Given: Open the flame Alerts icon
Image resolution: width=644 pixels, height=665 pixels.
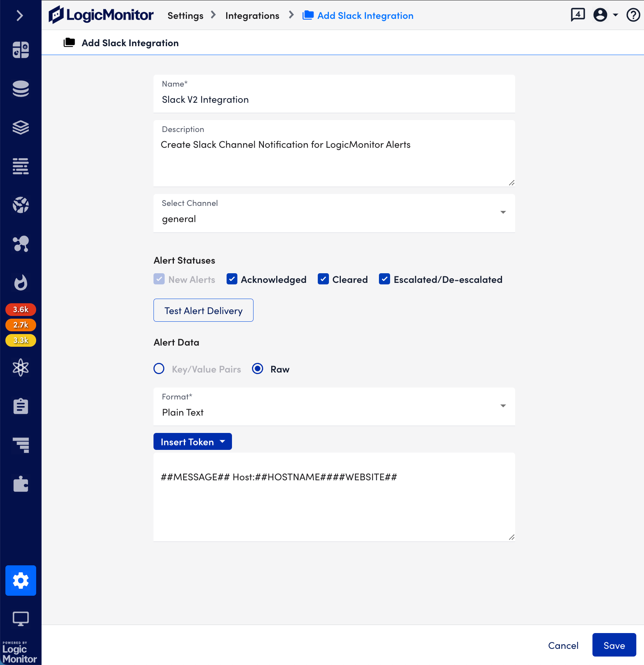Looking at the screenshot, I should 21,283.
